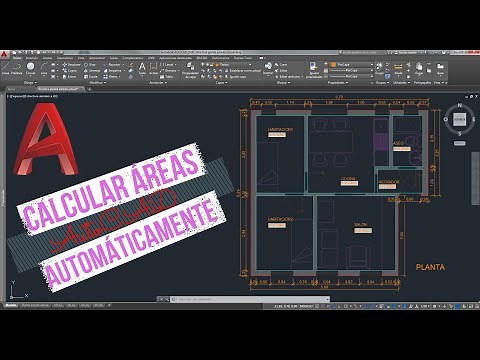
Task: Click the Pegar clipboard button
Action: point(419,68)
